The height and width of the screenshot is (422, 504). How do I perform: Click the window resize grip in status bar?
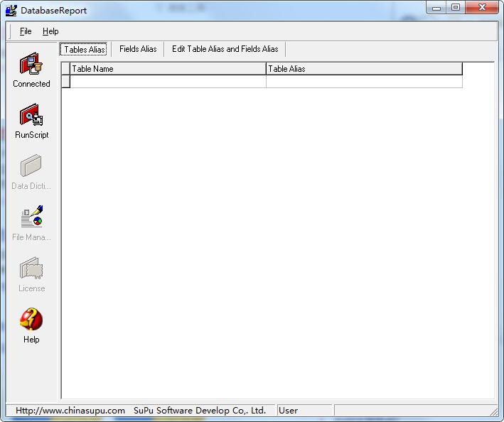(x=493, y=411)
